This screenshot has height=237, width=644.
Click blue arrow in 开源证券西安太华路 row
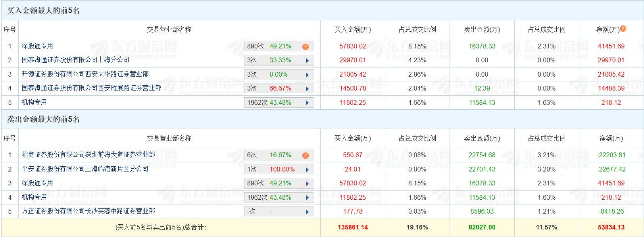[307, 75]
